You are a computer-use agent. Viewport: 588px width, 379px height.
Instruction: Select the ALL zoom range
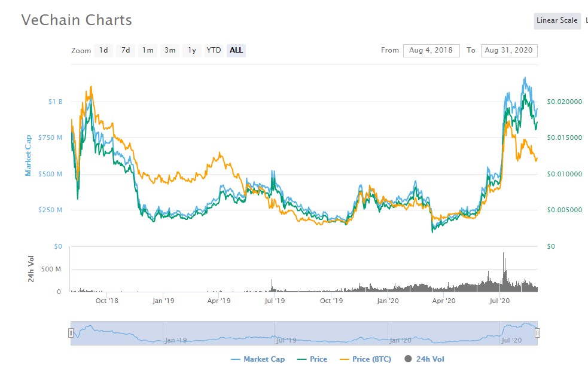(236, 50)
